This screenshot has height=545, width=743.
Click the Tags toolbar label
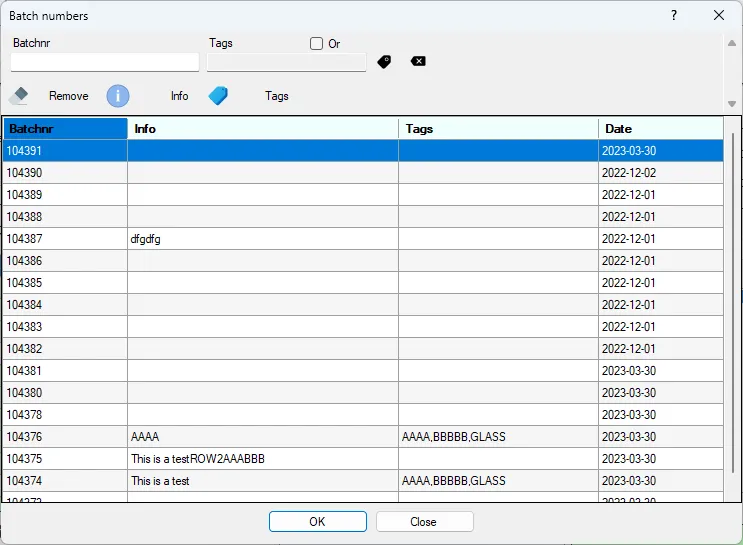(277, 96)
